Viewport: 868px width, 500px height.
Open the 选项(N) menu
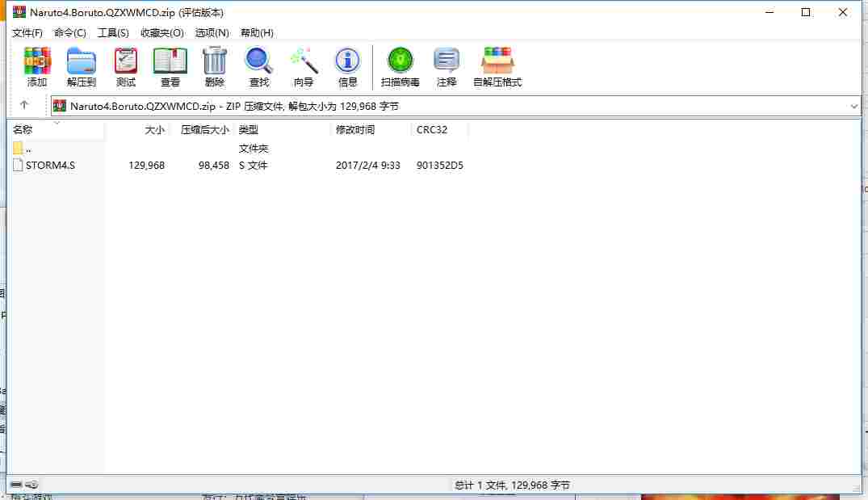coord(212,32)
